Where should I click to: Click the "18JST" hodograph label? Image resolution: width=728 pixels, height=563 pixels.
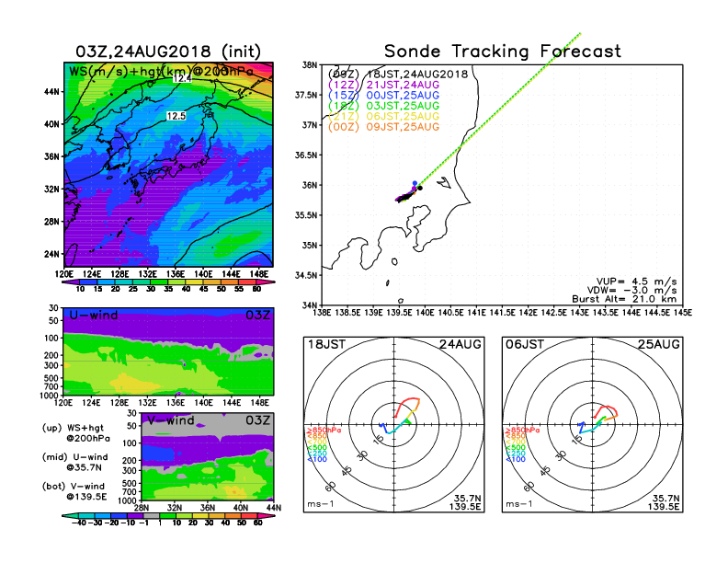[326, 344]
